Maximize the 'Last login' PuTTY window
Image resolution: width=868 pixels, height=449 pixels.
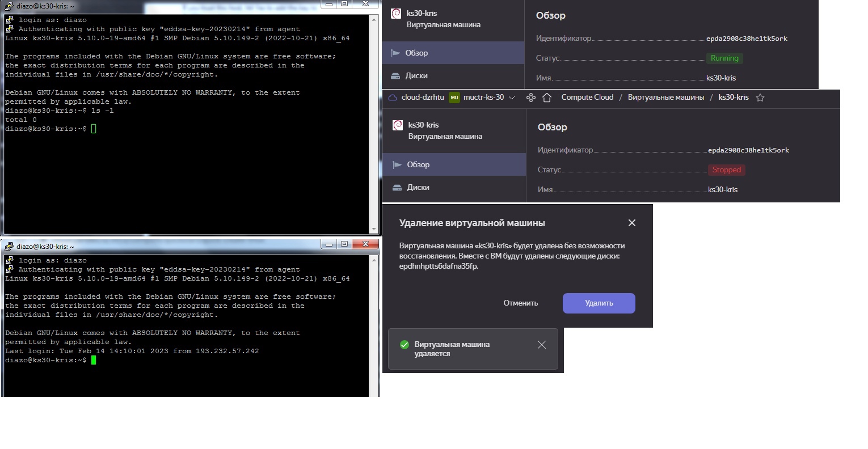click(344, 244)
